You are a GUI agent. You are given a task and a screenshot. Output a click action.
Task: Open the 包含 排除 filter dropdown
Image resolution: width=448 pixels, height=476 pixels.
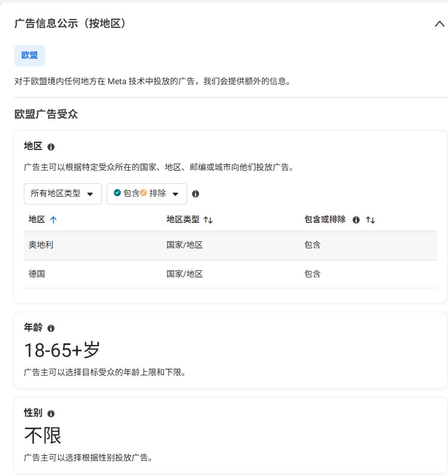pyautogui.click(x=147, y=194)
